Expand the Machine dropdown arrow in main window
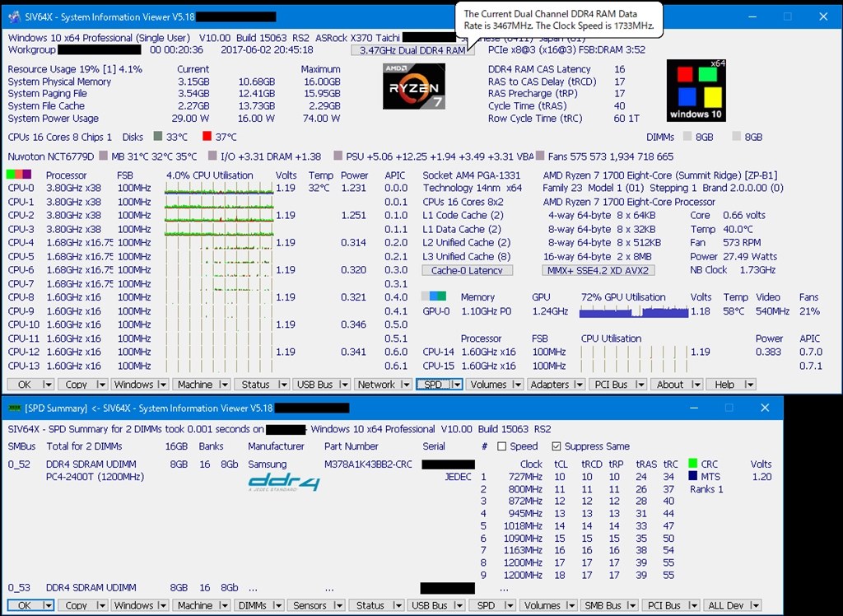The height and width of the screenshot is (616, 843). pos(225,384)
